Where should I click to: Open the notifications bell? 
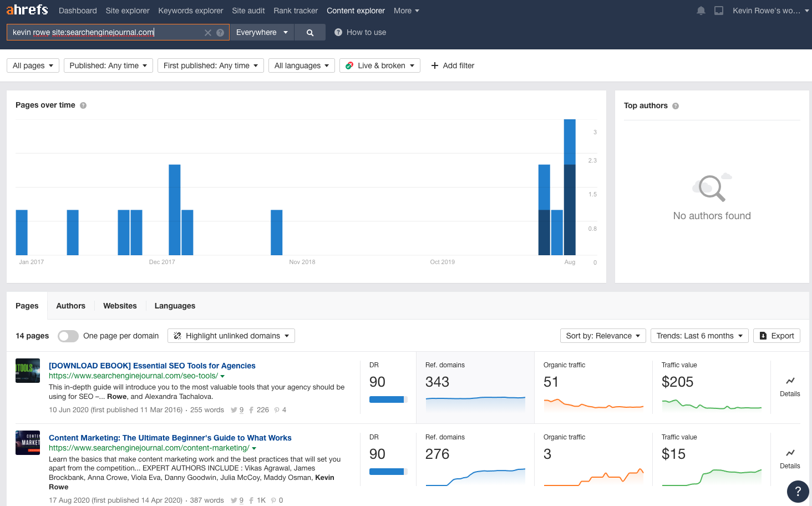701,11
